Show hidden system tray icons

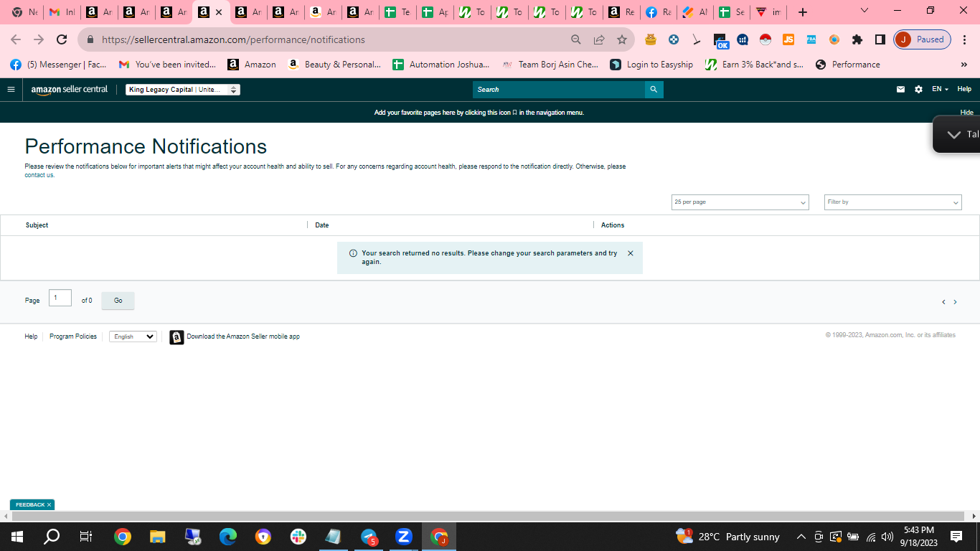(801, 537)
